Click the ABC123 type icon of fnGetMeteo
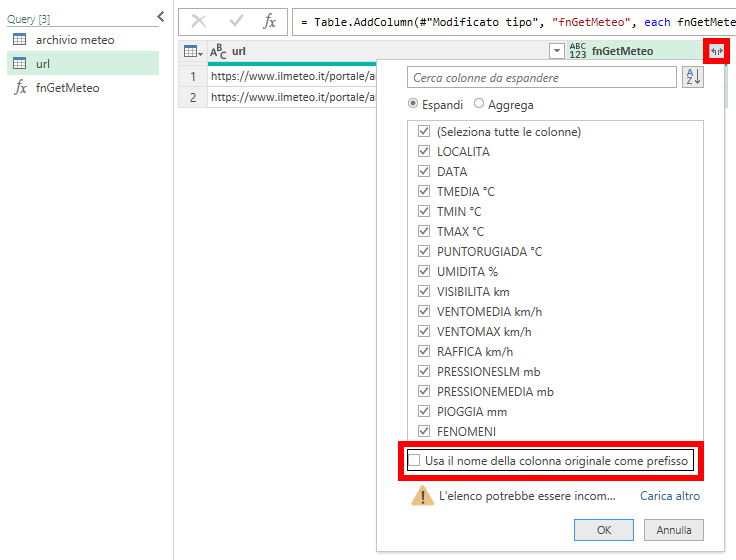Image resolution: width=736 pixels, height=560 pixels. (578, 51)
